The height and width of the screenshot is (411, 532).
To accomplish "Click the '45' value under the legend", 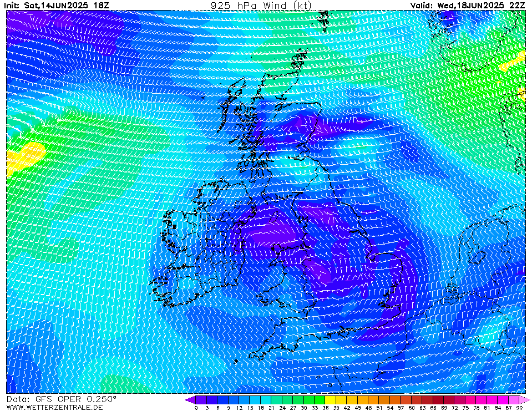I will click(x=358, y=408).
